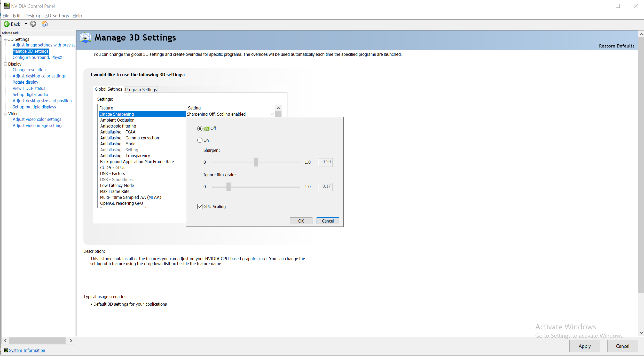This screenshot has width=644, height=356.
Task: Open View HDCP status
Action: point(29,88)
